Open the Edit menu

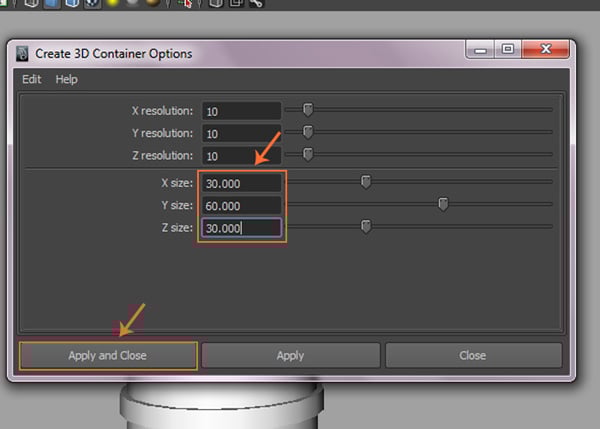click(31, 79)
